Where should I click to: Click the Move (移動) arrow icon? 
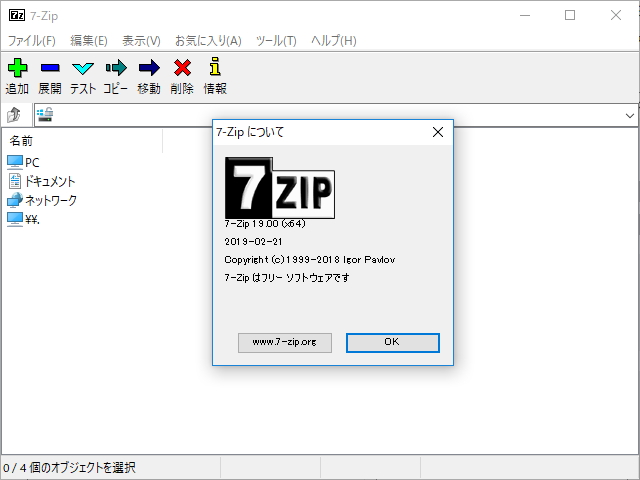pyautogui.click(x=149, y=67)
